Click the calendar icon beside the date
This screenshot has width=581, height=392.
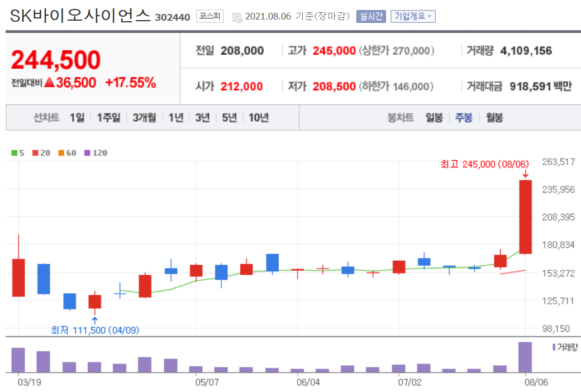(237, 17)
